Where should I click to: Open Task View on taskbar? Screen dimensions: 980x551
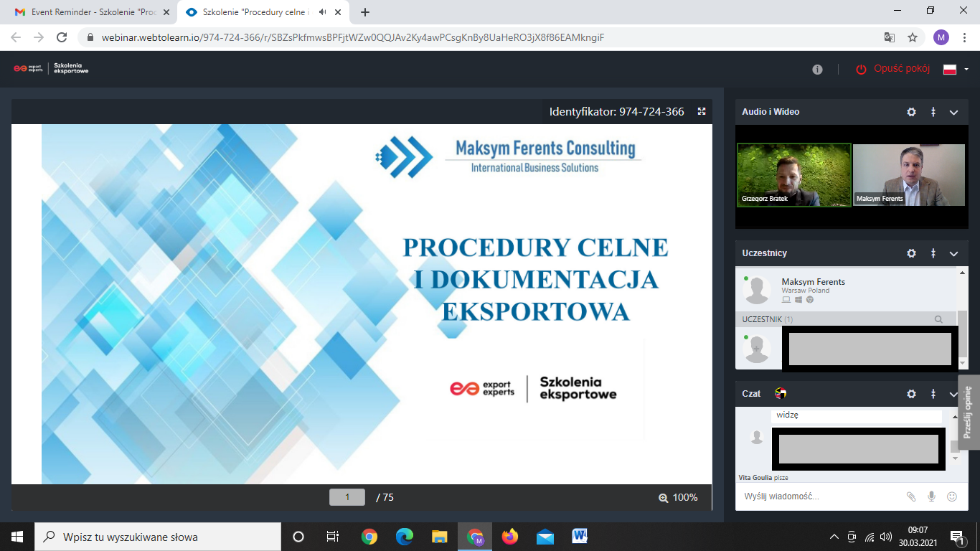coord(333,537)
